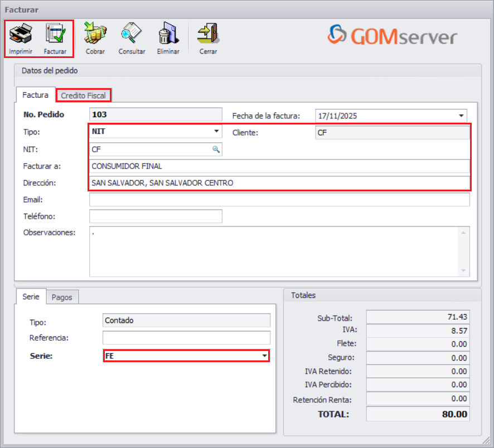
Task: Click the Eliminar trash icon
Action: coord(168,33)
